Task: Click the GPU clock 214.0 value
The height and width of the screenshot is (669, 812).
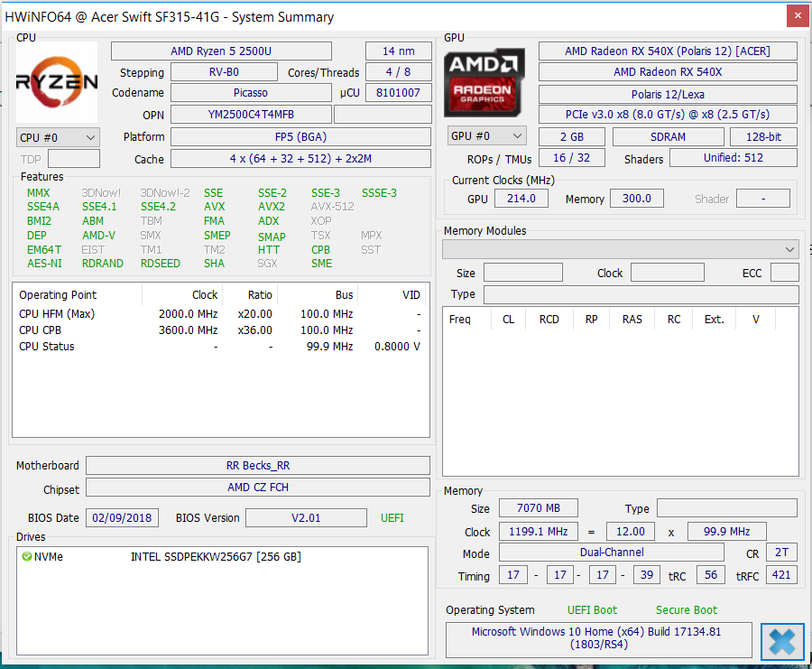Action: click(x=521, y=199)
